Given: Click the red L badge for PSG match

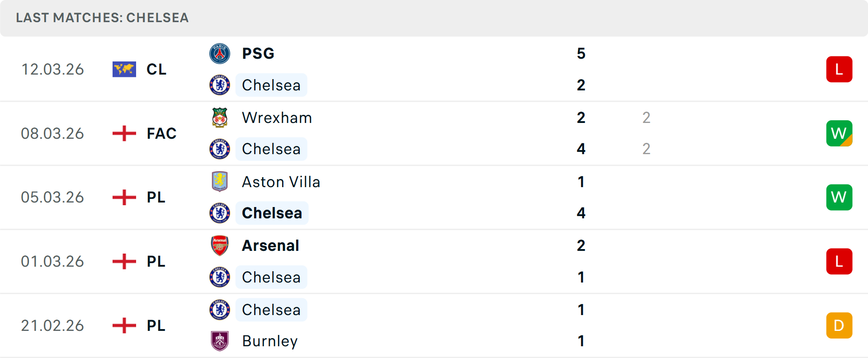Looking at the screenshot, I should pyautogui.click(x=839, y=69).
